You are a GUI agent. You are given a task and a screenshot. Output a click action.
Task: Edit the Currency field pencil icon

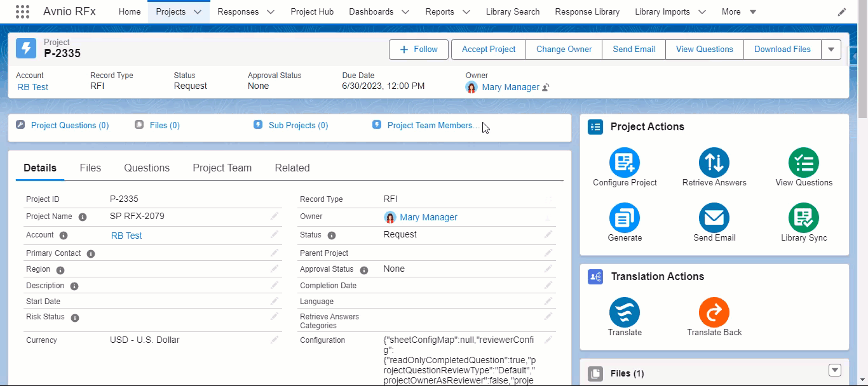coord(275,340)
